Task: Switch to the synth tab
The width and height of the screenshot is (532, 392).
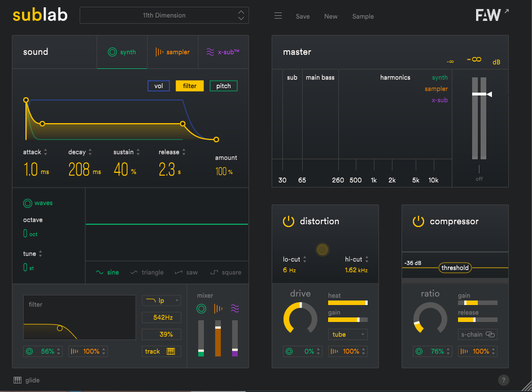Action: [122, 52]
